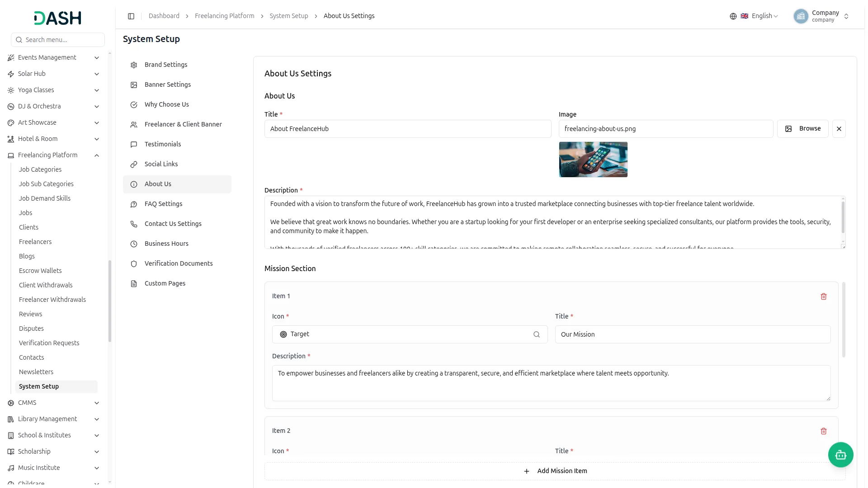Click the Company avatar icon
The height and width of the screenshot is (488, 868).
click(x=801, y=16)
